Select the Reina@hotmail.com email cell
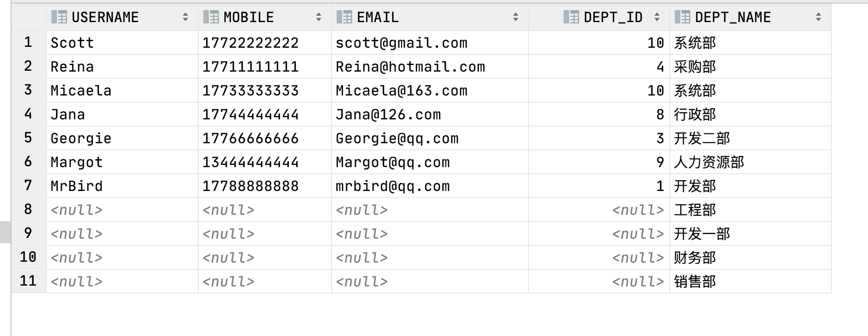This screenshot has height=336, width=868. tap(430, 67)
